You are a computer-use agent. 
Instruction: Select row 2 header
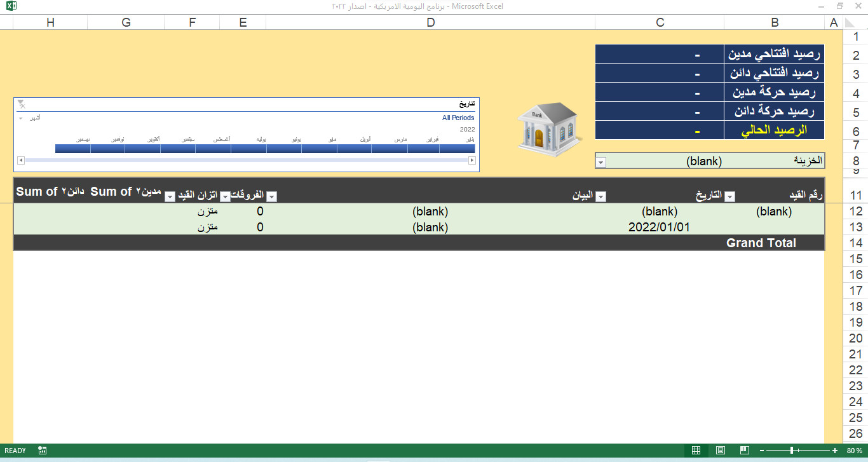coord(855,55)
